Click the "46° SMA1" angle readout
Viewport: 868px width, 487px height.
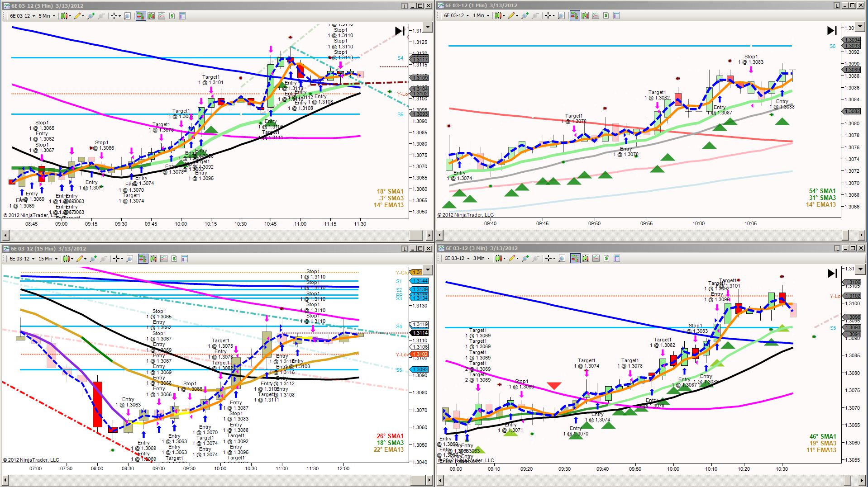point(823,436)
